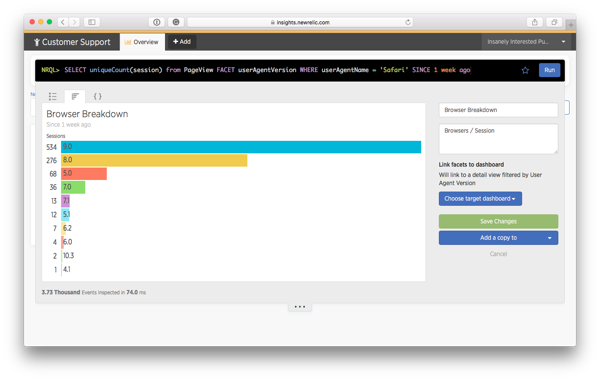The width and height of the screenshot is (600, 381).
Task: Expand the three-dots drawer handle
Action: point(300,307)
